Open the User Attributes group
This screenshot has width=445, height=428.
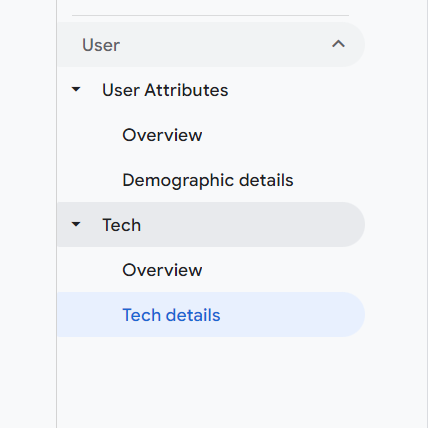pos(165,90)
